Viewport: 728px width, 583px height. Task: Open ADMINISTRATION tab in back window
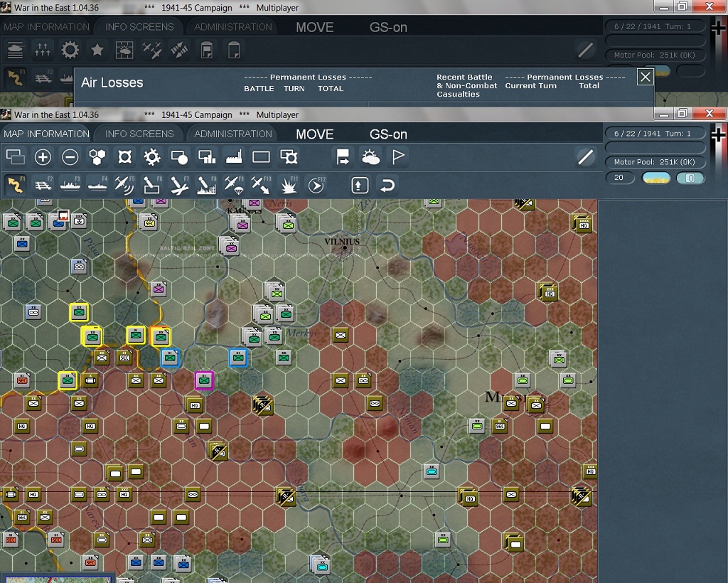tap(233, 27)
